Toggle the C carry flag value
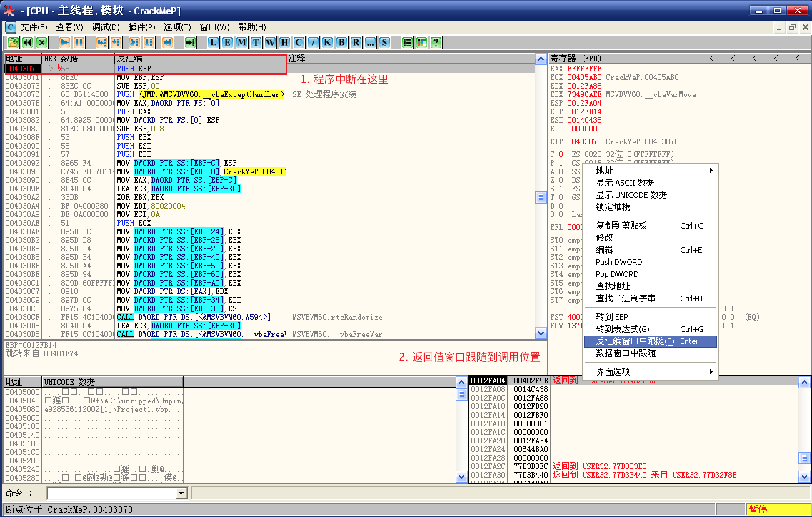Screen dimensions: 812x517 (561, 154)
